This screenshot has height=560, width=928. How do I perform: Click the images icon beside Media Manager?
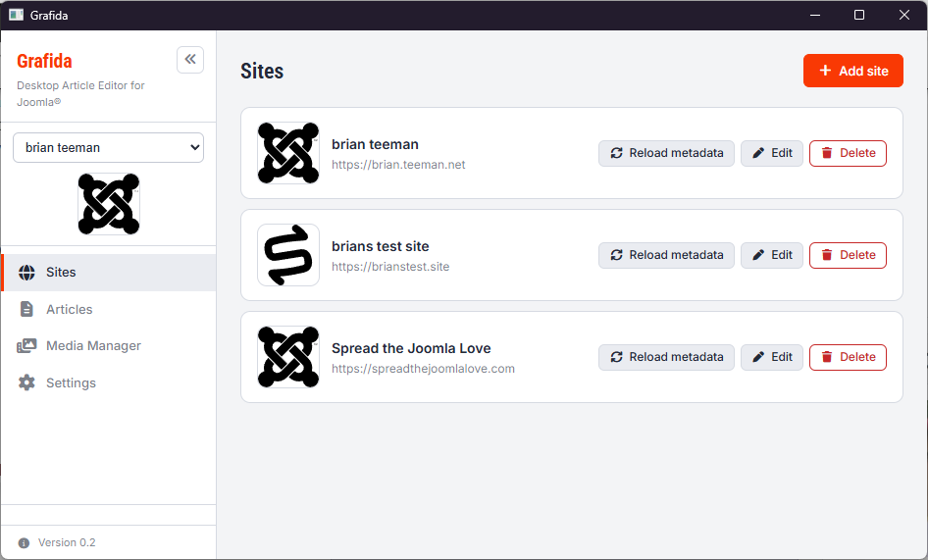[x=26, y=345]
